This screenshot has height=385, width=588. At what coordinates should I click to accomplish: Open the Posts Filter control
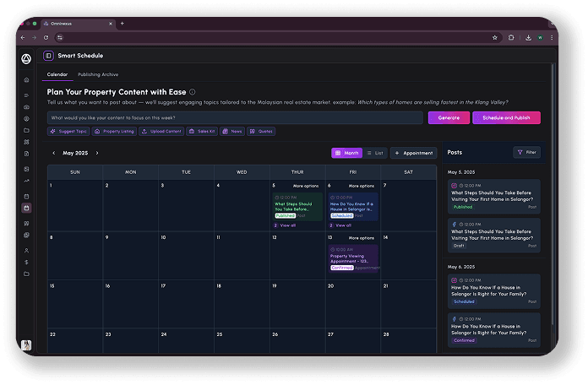[527, 152]
